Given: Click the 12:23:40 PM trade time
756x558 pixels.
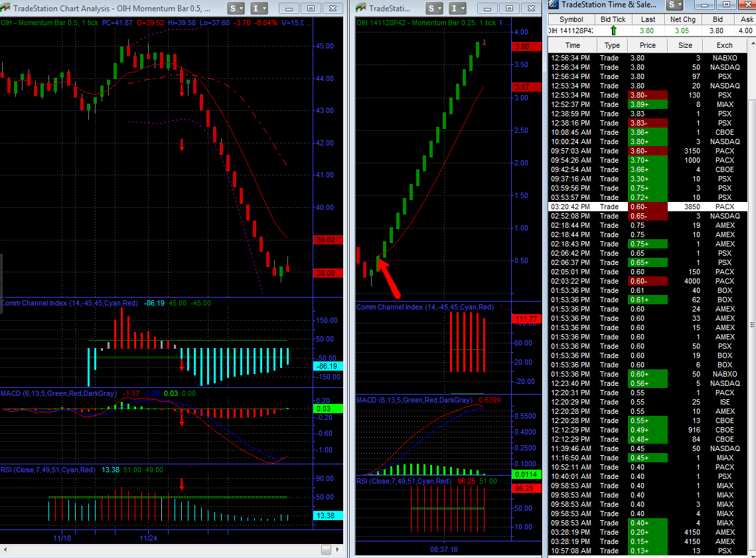Looking at the screenshot, I should click(570, 383).
